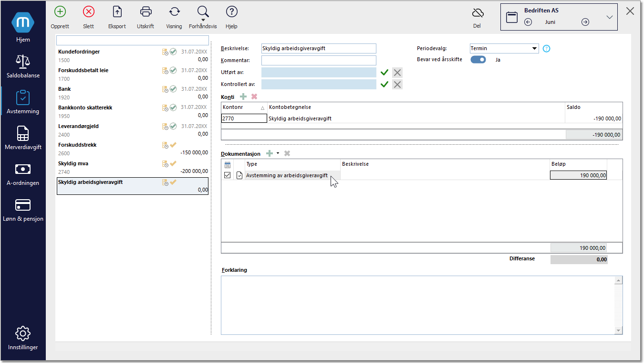Viewport: 644px width, 364px height.
Task: Click the calendar icon beside Bedriften AS
Action: coord(512,17)
